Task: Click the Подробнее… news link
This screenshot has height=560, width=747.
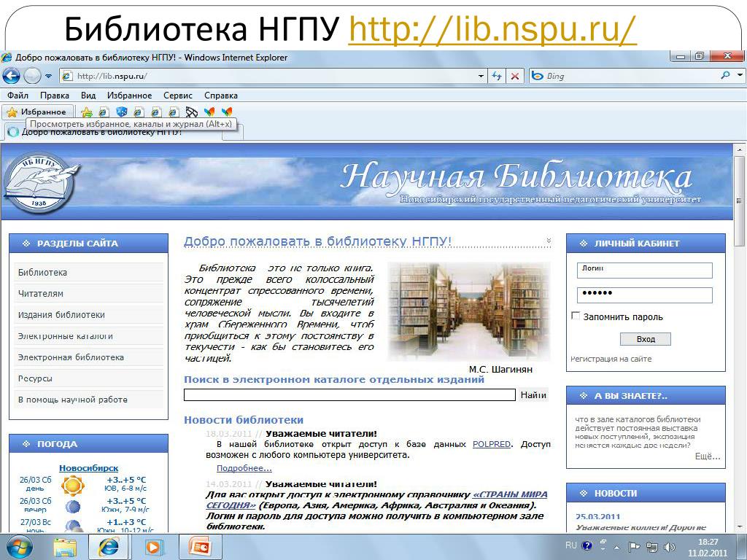Action: (244, 469)
